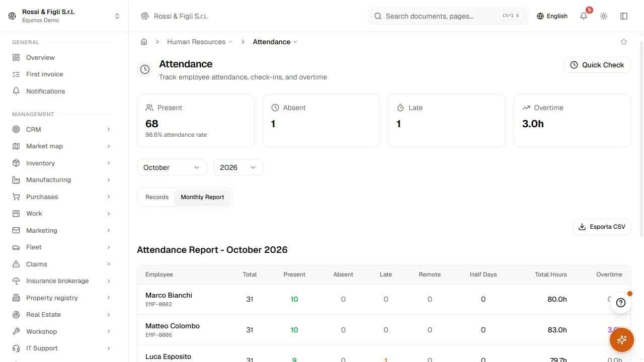Expand the CRM menu chevron
The height and width of the screenshot is (362, 644).
109,129
